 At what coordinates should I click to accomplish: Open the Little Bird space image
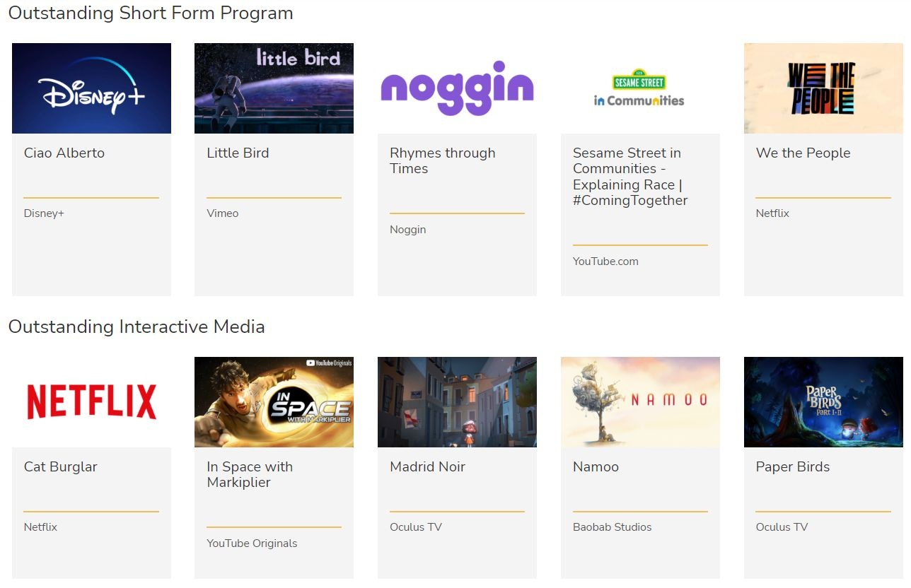tap(274, 88)
